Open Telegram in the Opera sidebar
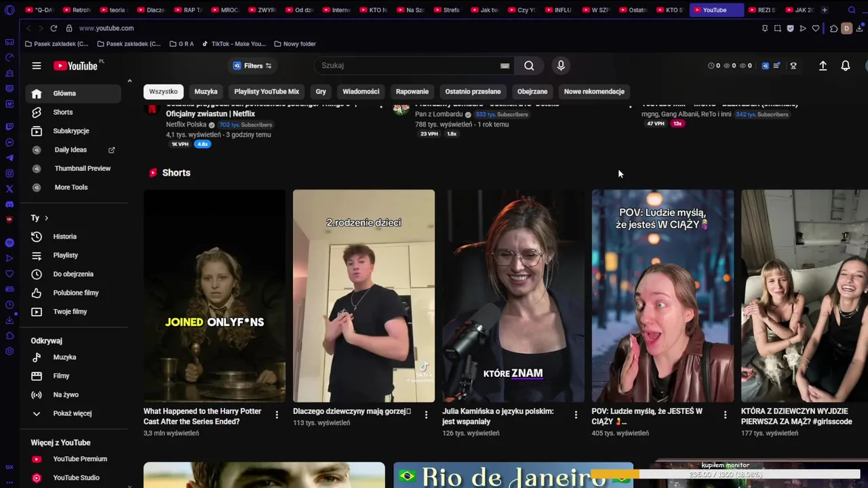868x488 pixels. (x=9, y=158)
